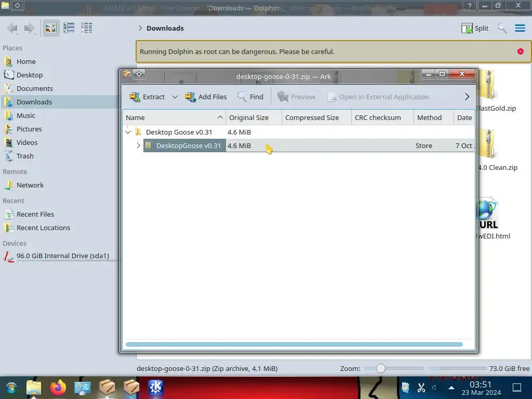The width and height of the screenshot is (532, 399).
Task: Select the Desktop Goose v0.31 row
Action: pyautogui.click(x=299, y=132)
